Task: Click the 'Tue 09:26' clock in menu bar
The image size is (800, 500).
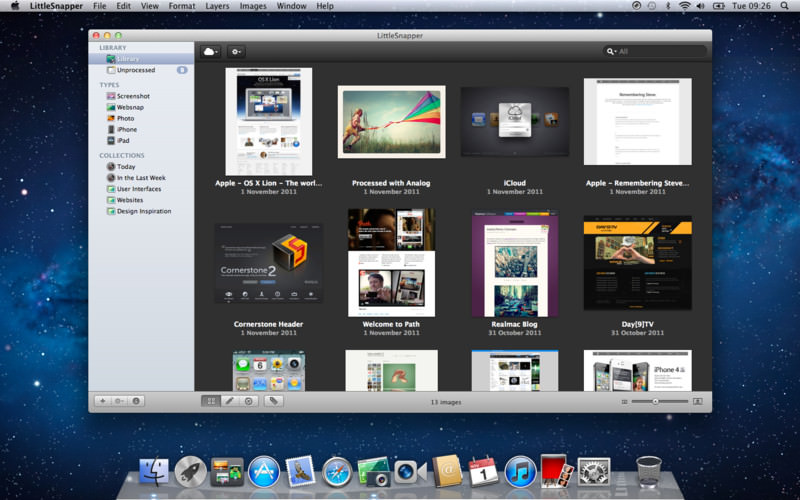Action: click(751, 6)
